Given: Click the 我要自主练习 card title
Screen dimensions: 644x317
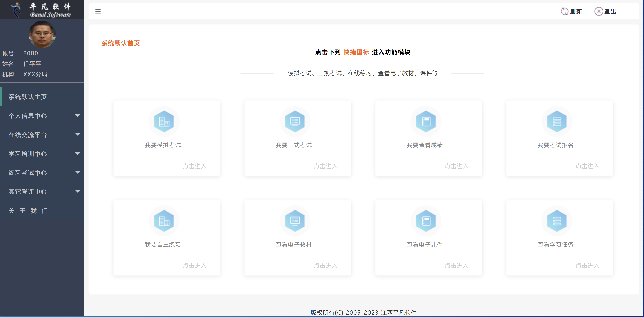Looking at the screenshot, I should tap(163, 244).
